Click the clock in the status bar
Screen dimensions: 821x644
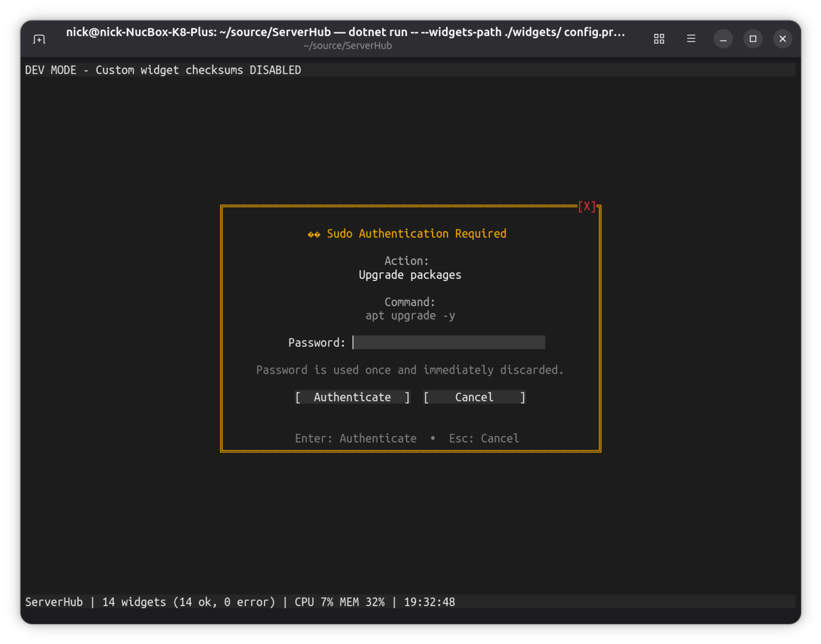tap(429, 602)
